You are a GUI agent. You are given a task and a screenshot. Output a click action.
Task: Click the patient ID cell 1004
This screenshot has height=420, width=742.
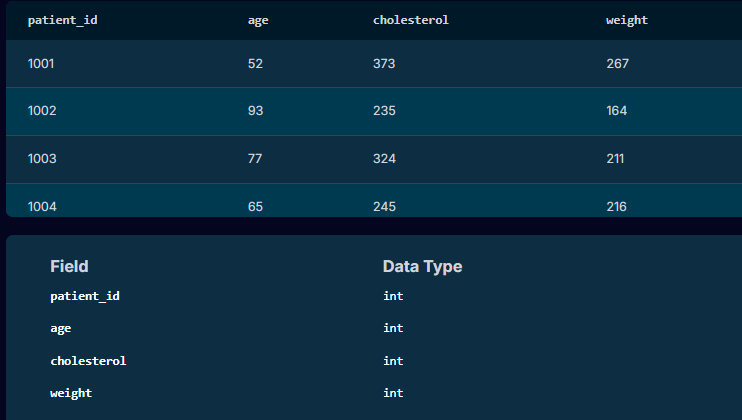coord(42,206)
